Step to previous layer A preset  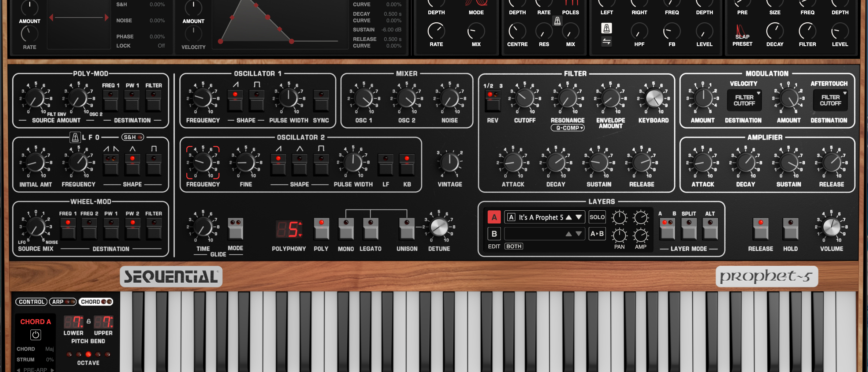[x=569, y=217]
